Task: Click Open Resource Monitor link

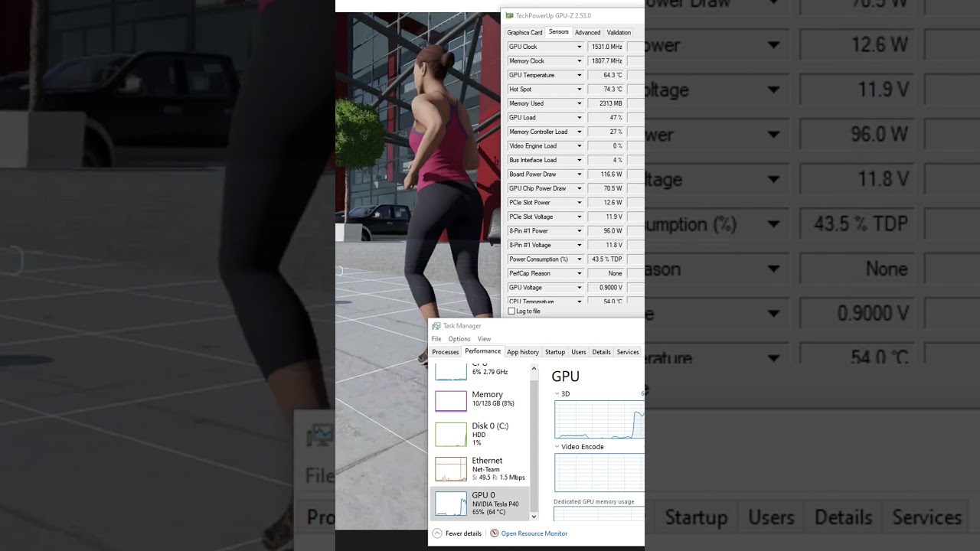Action: pyautogui.click(x=534, y=533)
